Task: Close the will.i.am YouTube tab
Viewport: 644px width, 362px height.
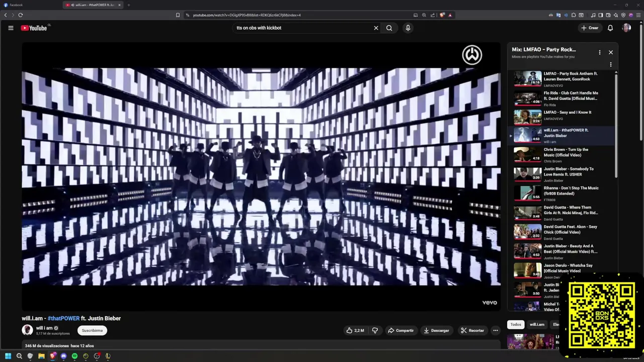Action: [x=119, y=5]
